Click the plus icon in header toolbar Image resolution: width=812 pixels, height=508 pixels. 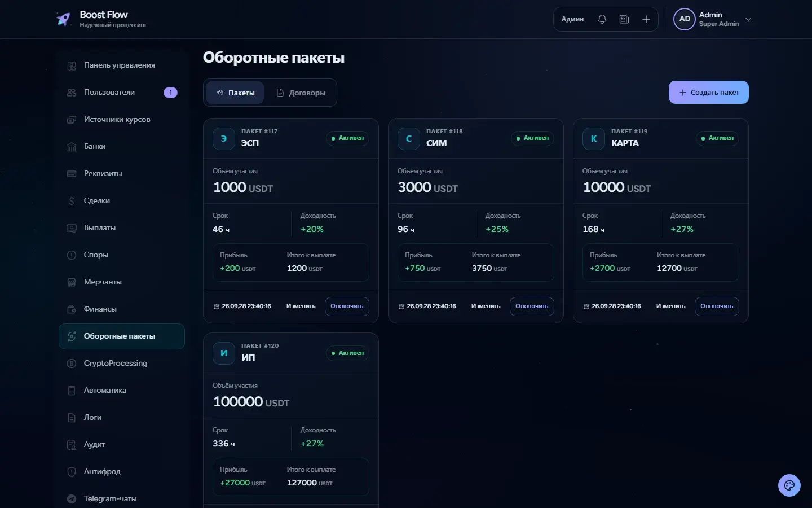tap(646, 19)
